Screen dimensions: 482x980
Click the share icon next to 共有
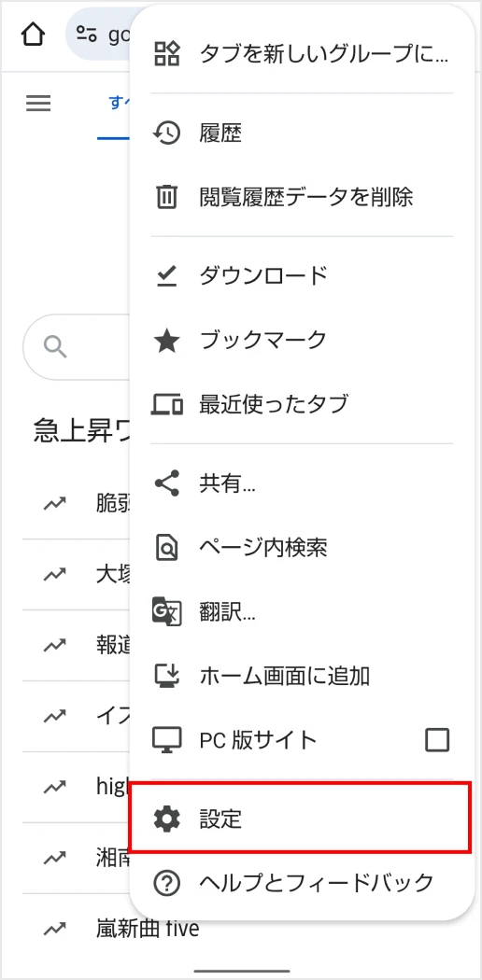167,483
